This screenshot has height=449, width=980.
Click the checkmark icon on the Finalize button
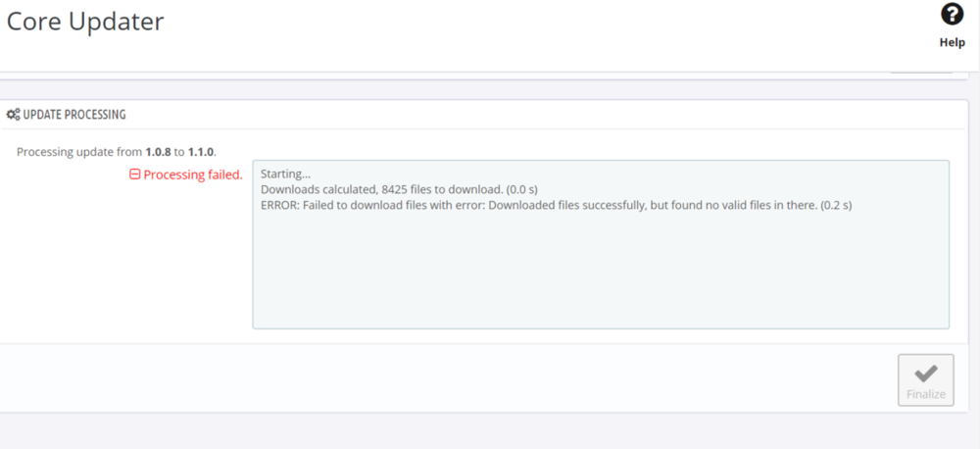925,373
